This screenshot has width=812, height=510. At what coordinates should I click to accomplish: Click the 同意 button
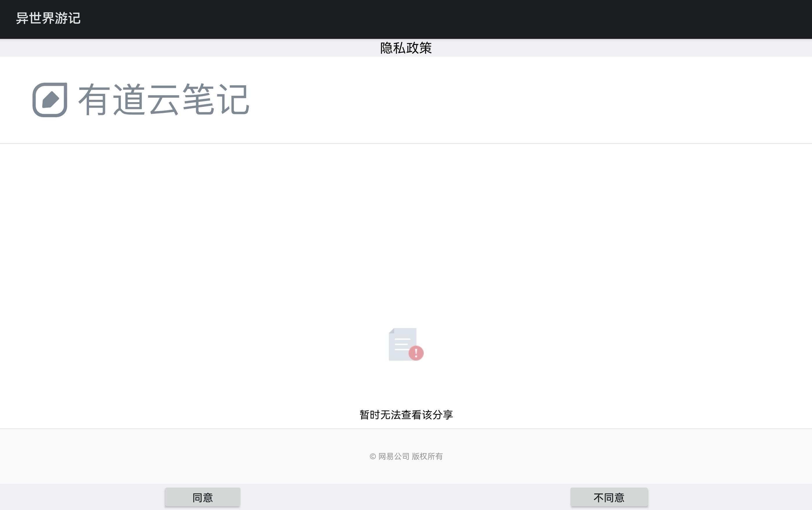[x=202, y=497]
